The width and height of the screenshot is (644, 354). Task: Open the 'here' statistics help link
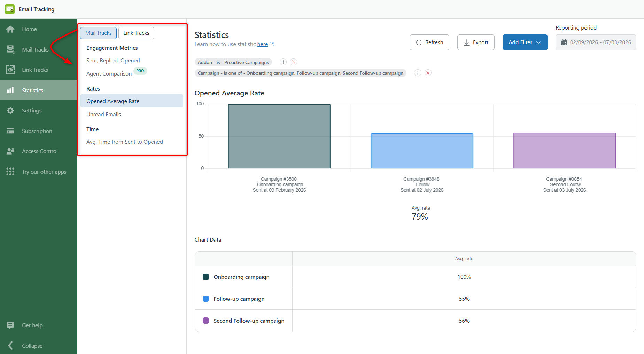click(x=263, y=44)
